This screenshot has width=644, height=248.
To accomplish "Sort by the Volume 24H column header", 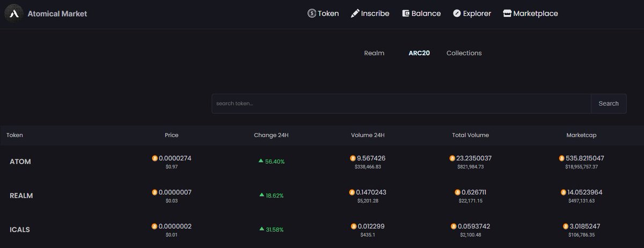I will coord(368,135).
